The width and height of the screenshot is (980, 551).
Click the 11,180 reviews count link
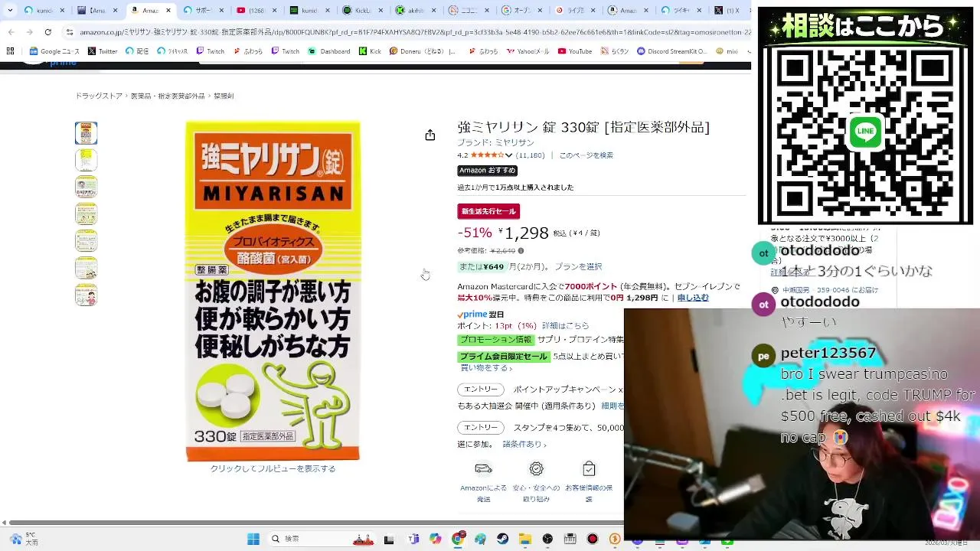pyautogui.click(x=531, y=155)
